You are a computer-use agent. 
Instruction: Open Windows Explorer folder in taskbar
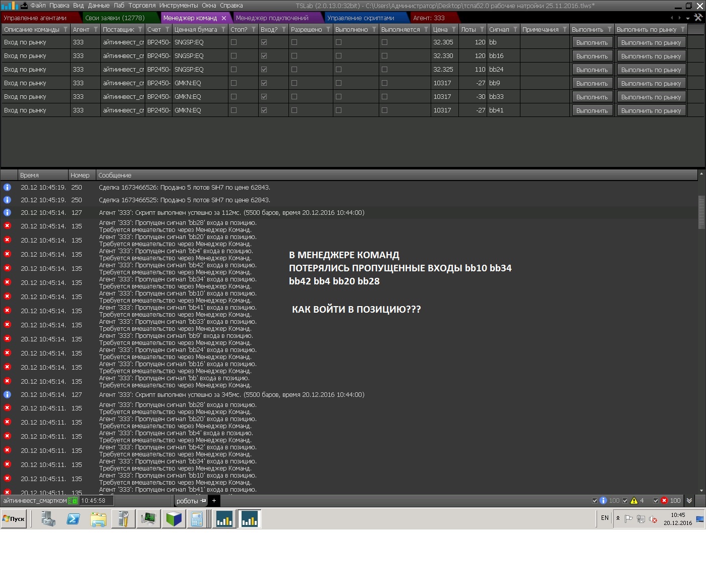[x=98, y=519]
